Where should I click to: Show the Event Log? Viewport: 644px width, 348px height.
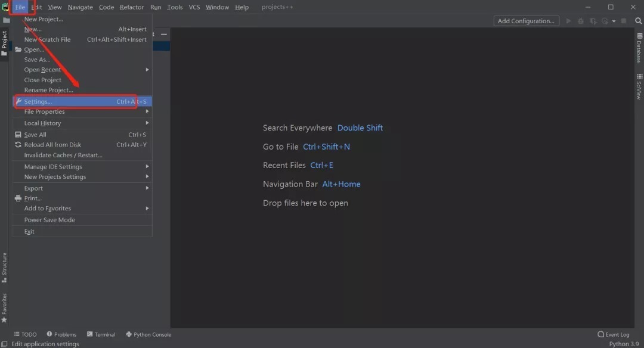tap(613, 334)
